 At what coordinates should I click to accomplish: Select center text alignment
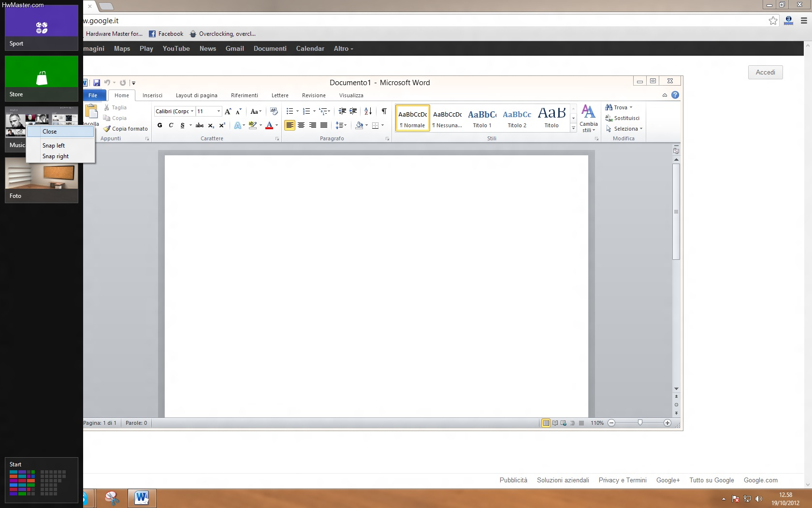tap(301, 125)
